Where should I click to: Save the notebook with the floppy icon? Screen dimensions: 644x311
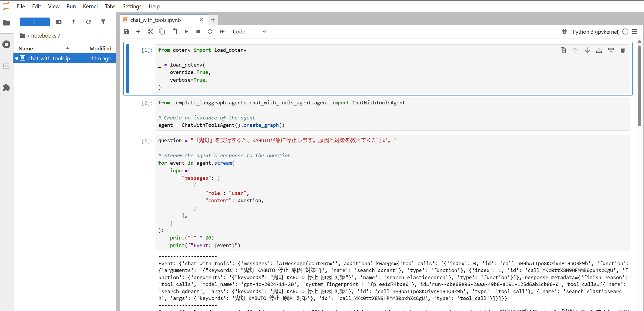point(126,32)
